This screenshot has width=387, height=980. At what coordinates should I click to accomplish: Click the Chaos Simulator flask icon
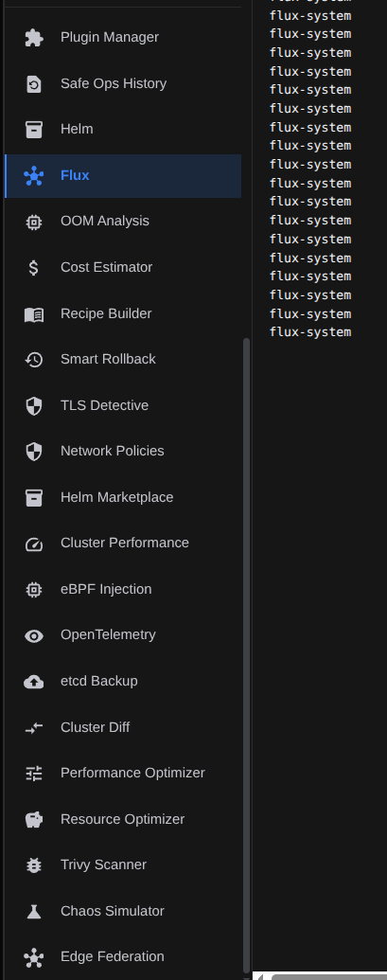pos(34,911)
